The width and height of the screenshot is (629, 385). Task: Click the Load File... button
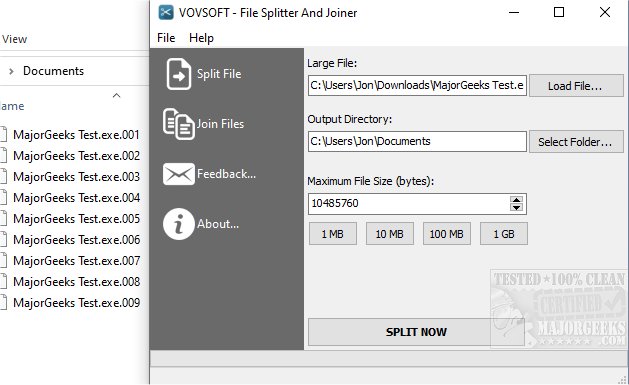click(576, 85)
